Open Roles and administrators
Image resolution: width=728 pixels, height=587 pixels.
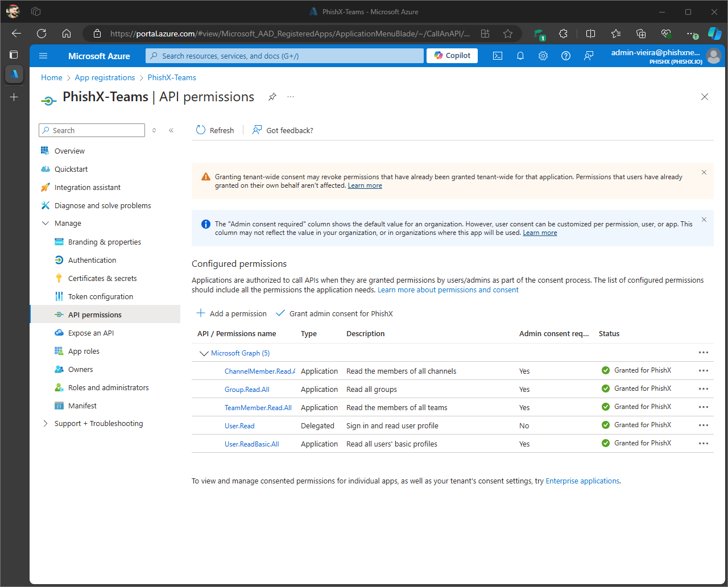[108, 387]
